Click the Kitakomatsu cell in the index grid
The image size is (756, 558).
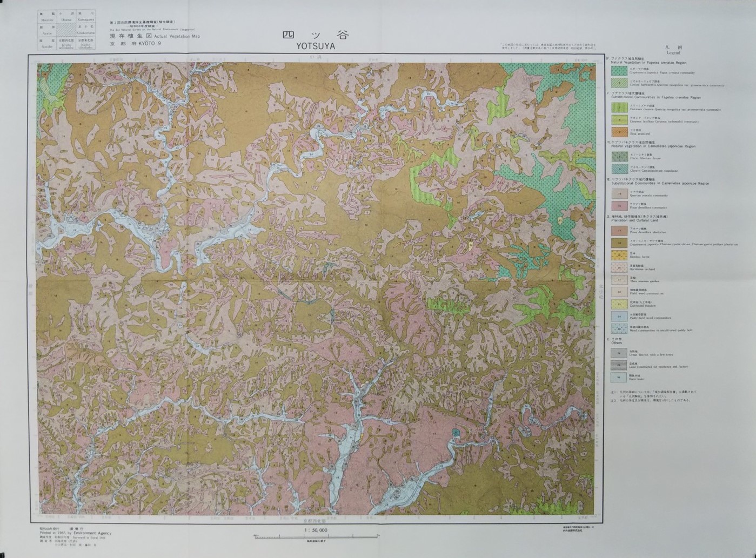tap(85, 30)
